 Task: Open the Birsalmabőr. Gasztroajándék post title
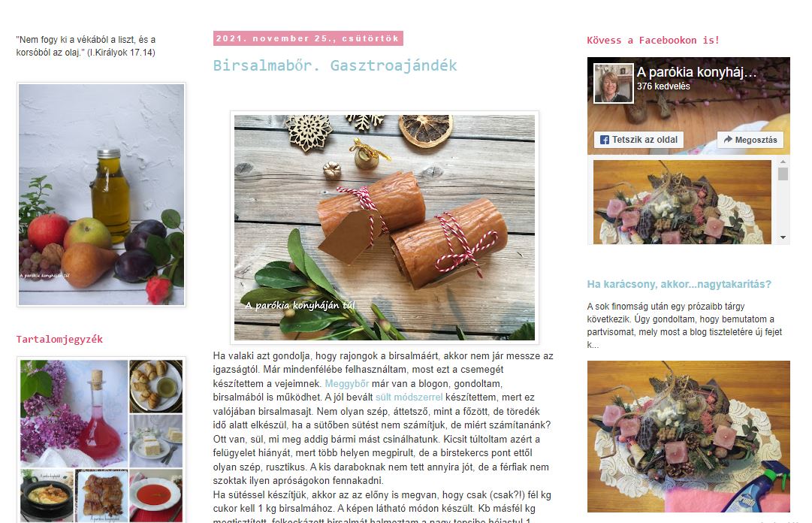tap(335, 66)
